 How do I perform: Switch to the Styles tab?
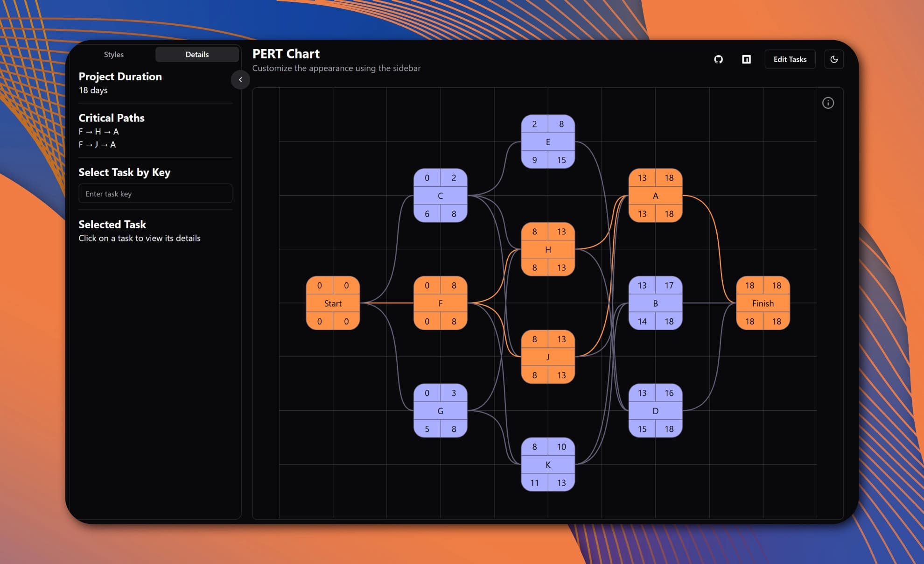click(x=113, y=54)
